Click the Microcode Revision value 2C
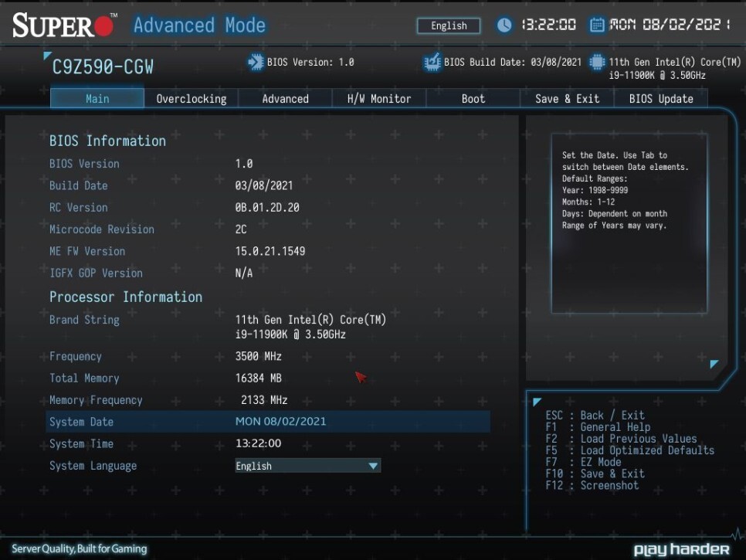746x560 pixels. point(241,229)
